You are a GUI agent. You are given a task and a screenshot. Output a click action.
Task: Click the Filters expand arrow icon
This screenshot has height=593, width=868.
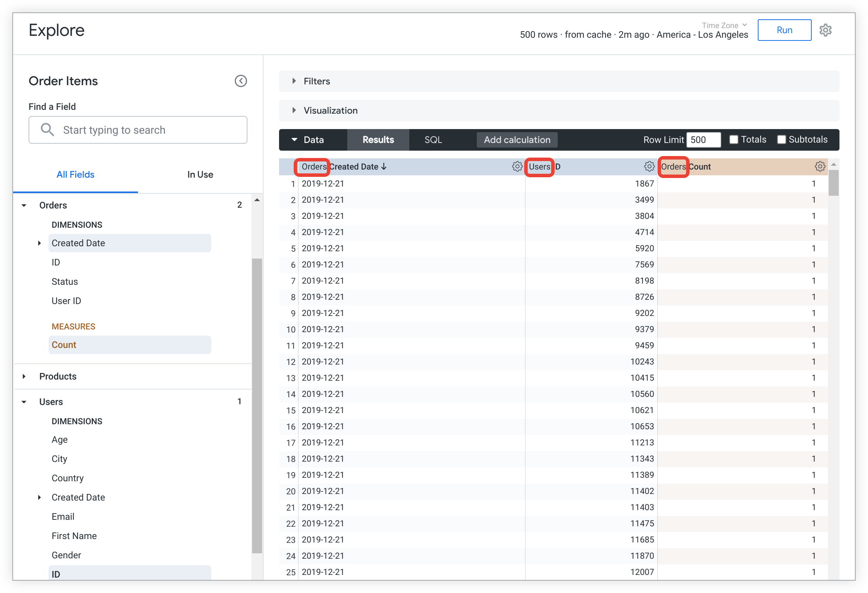click(x=294, y=81)
